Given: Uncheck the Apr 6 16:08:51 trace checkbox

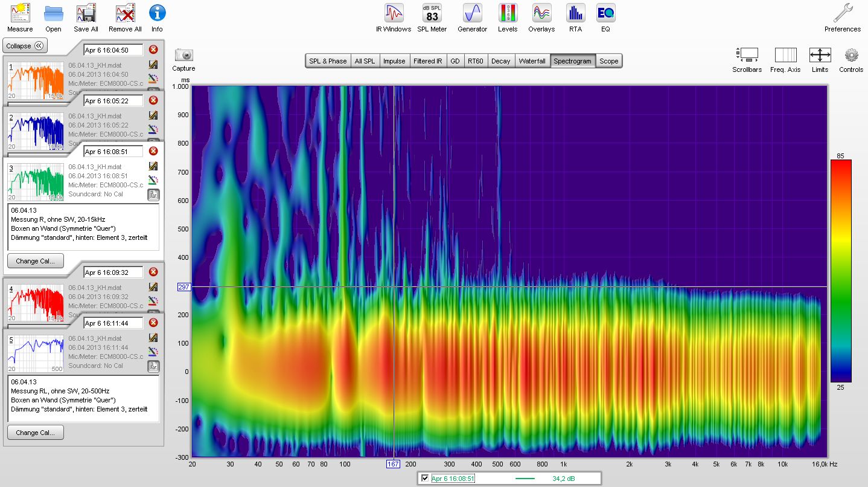Looking at the screenshot, I should [x=425, y=479].
